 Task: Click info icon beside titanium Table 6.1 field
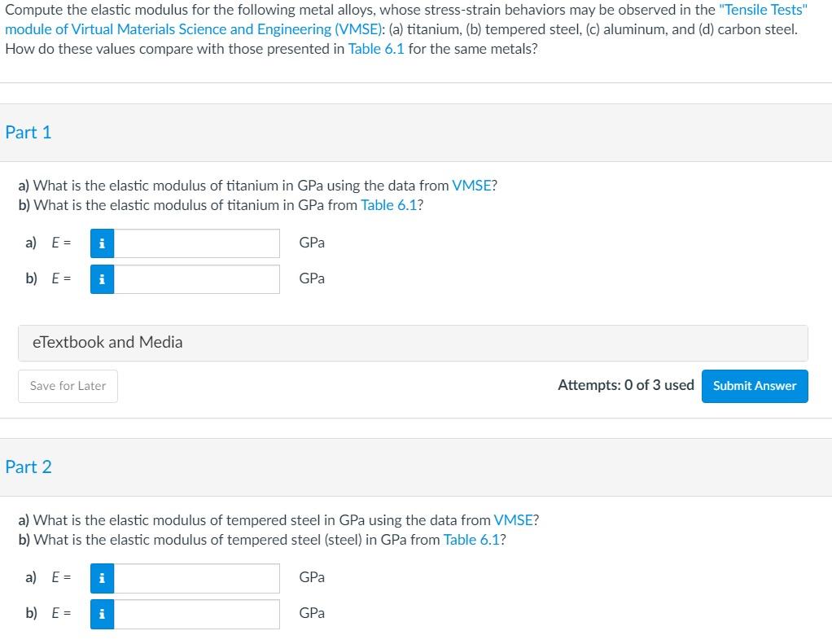point(101,279)
